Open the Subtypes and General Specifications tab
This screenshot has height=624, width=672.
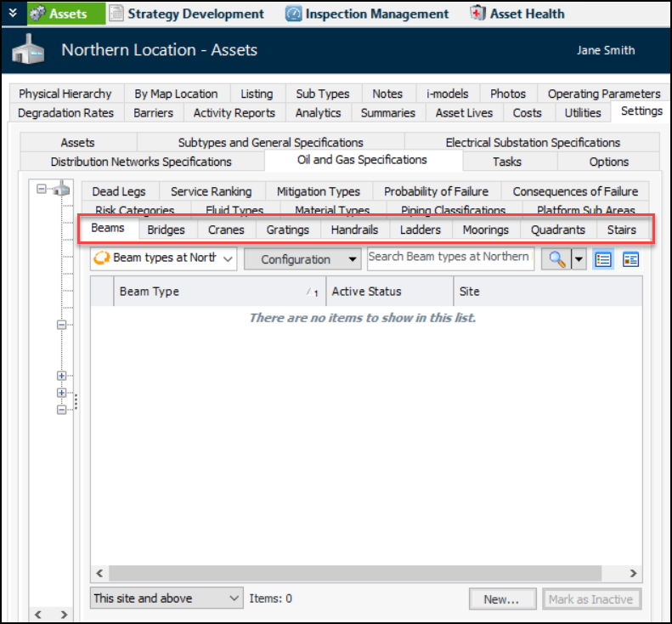(x=271, y=142)
